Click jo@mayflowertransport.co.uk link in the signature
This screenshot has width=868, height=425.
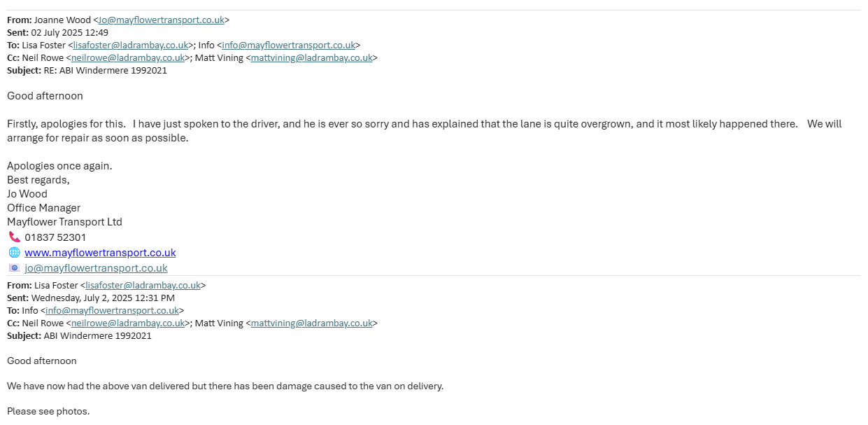96,268
